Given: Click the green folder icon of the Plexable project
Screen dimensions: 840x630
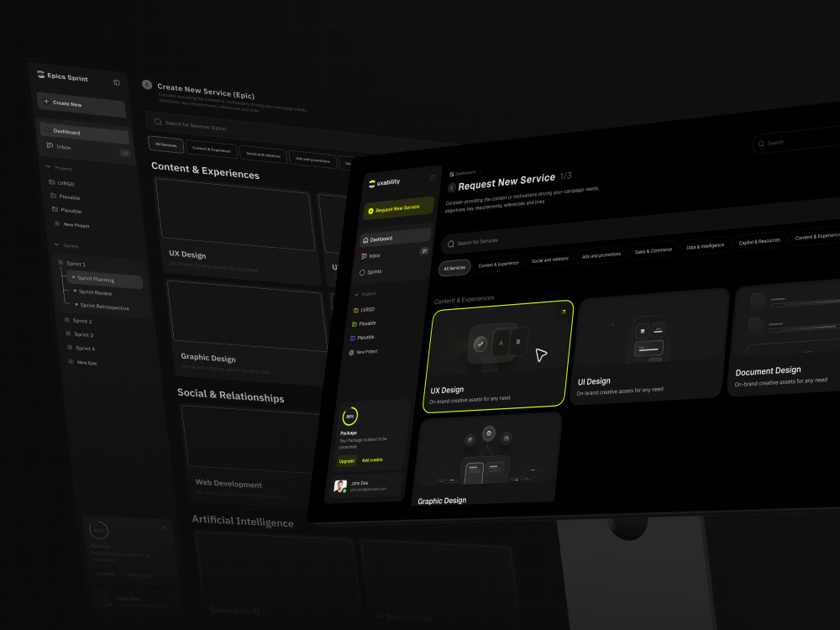Looking at the screenshot, I should click(354, 324).
